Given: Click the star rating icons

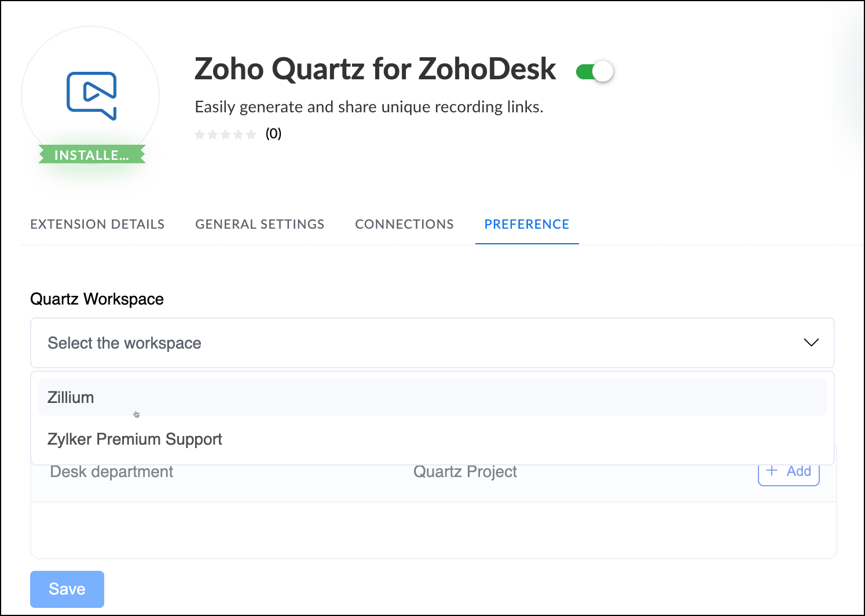Looking at the screenshot, I should pos(225,135).
